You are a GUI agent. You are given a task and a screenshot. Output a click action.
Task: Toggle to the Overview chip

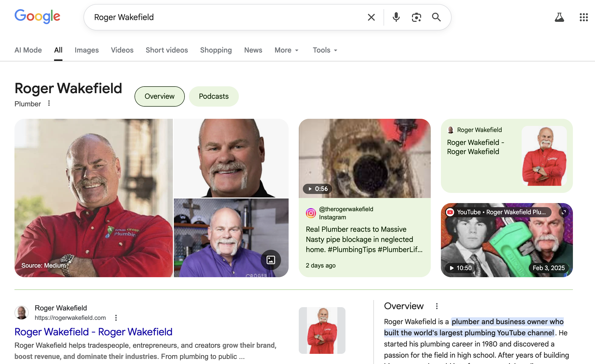click(159, 96)
